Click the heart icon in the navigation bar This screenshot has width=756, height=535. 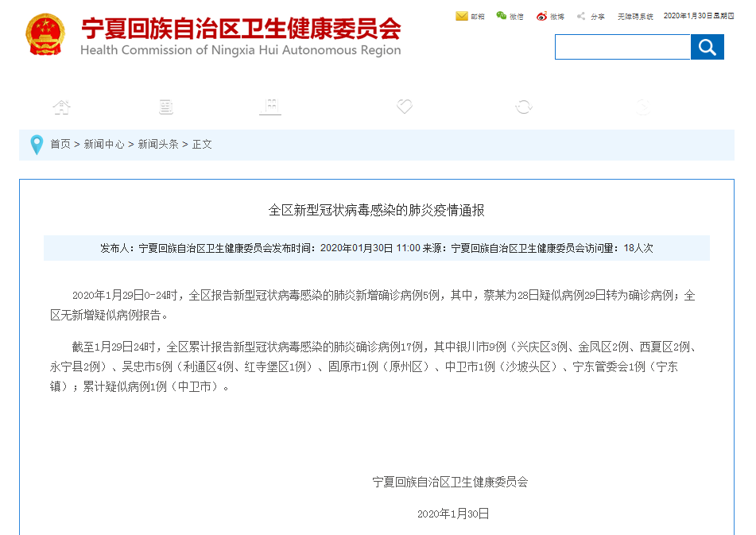tap(404, 106)
